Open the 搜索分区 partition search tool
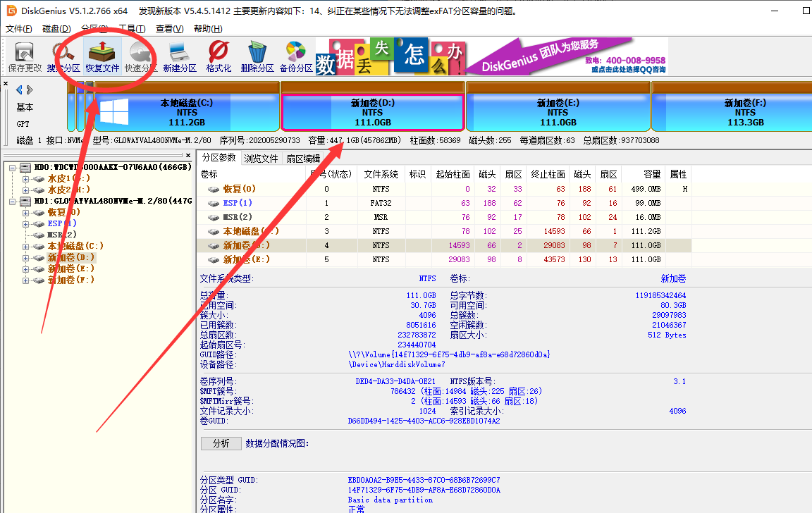812x513 pixels. click(x=63, y=57)
